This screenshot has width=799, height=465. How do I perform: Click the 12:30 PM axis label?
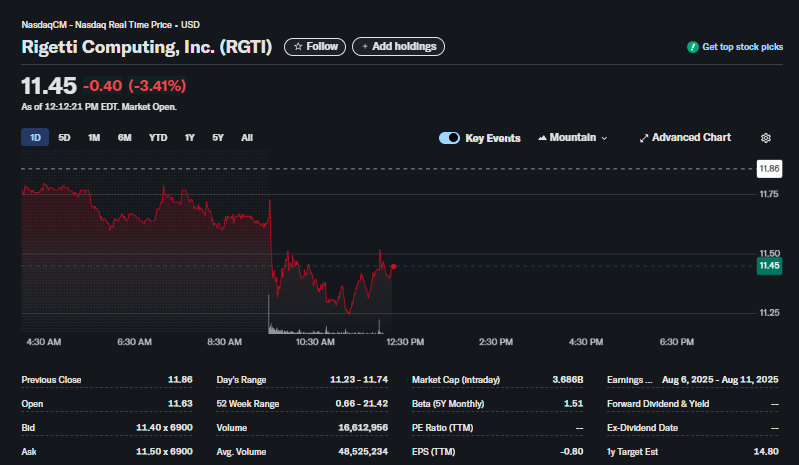[x=405, y=342]
